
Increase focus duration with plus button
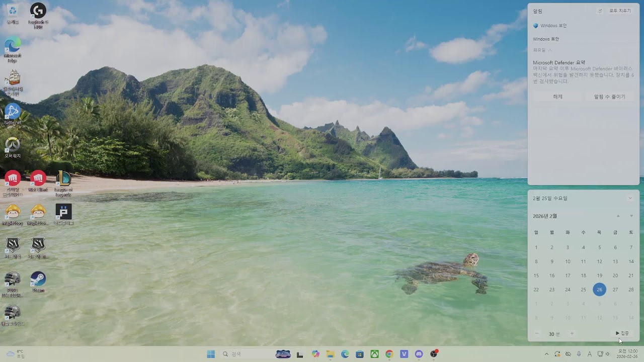(x=572, y=334)
